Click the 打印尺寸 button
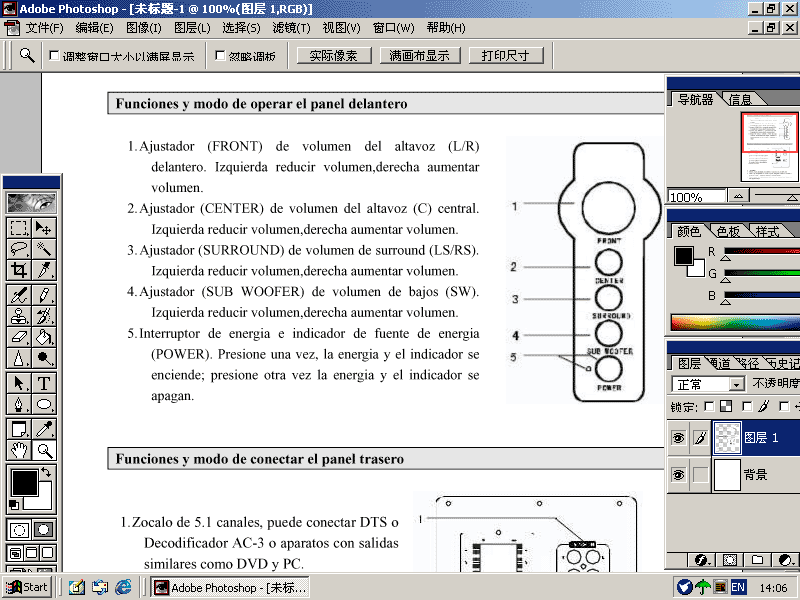The height and width of the screenshot is (600, 800). click(506, 55)
